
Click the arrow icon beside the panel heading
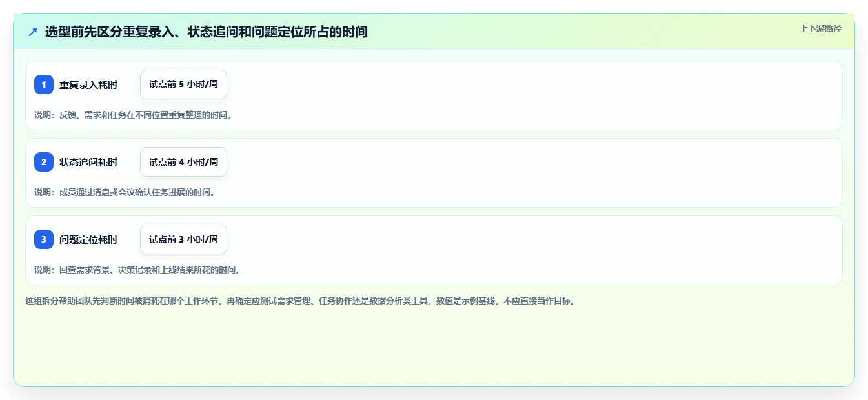[x=33, y=32]
